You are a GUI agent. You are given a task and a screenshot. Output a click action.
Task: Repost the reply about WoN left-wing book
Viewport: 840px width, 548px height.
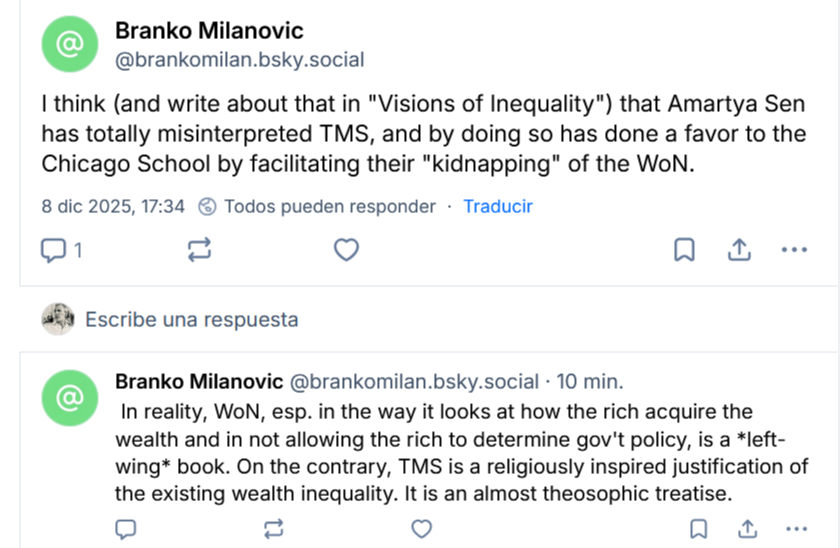click(273, 528)
